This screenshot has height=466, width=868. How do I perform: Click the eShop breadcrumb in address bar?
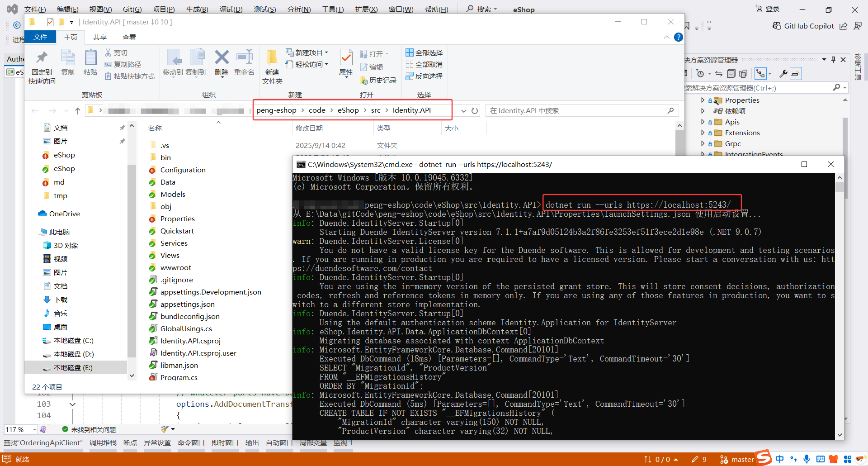tap(348, 110)
